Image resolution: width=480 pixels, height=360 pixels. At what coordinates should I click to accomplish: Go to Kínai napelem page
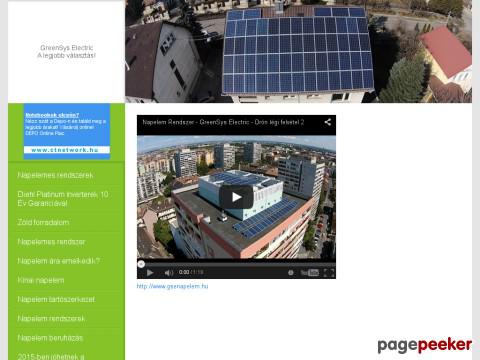coord(41,280)
